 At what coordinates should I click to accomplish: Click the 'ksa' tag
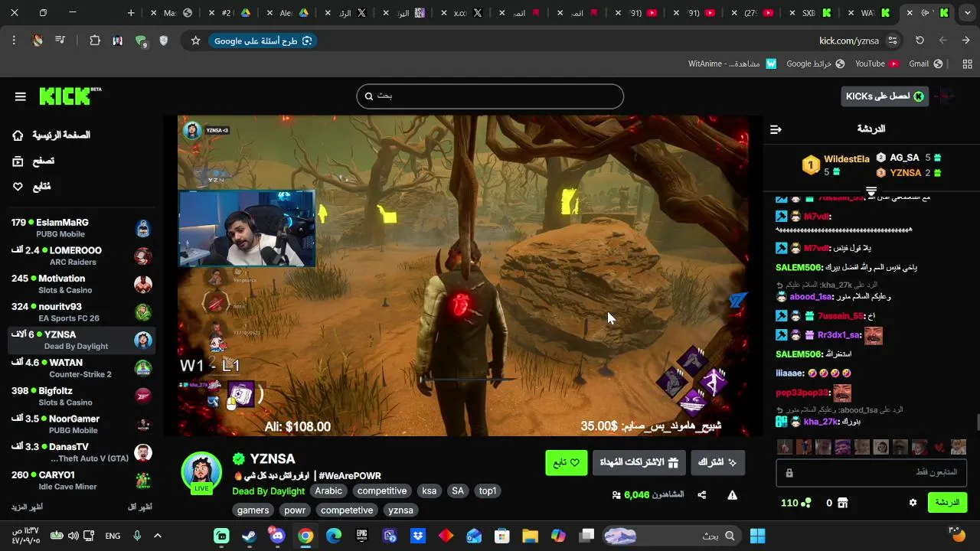430,491
